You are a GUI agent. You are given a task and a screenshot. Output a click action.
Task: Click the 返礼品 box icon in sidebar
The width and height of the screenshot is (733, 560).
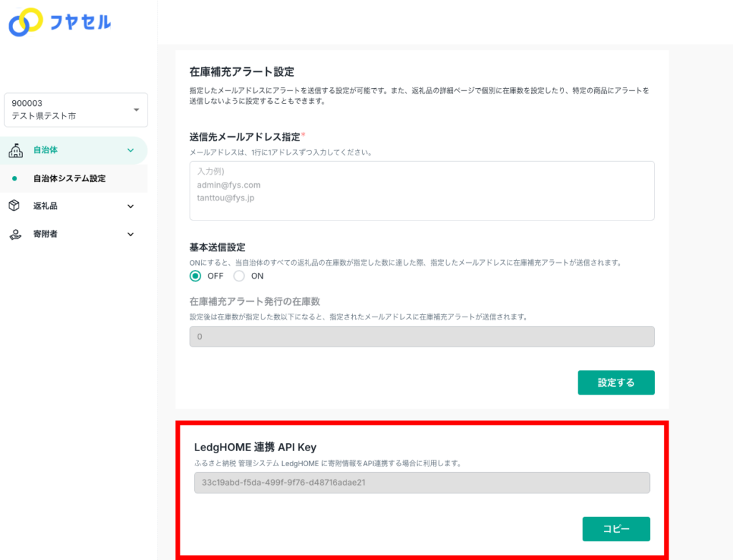tap(15, 206)
